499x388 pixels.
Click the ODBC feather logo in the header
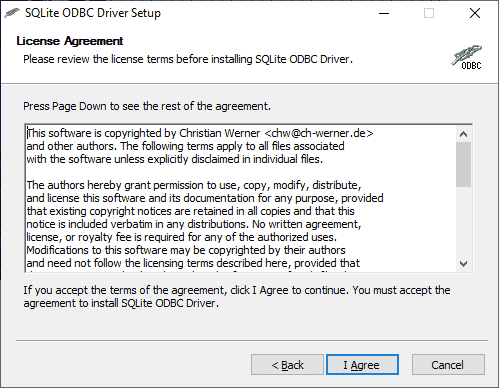(x=467, y=57)
